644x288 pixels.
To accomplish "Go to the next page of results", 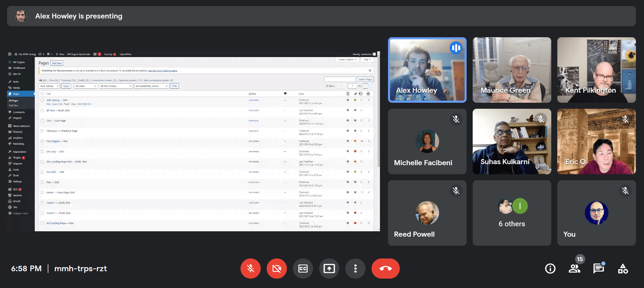I will [x=365, y=86].
